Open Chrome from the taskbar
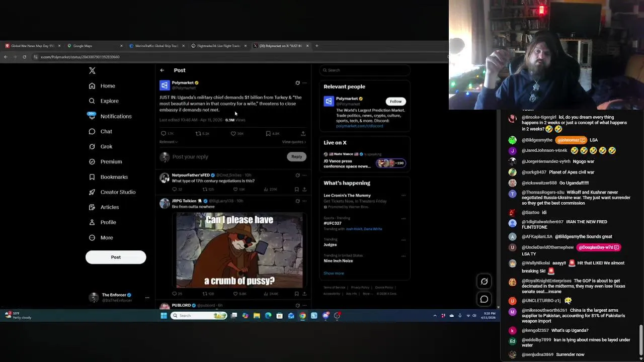Viewport: 644px width, 362px height. pyautogui.click(x=302, y=316)
